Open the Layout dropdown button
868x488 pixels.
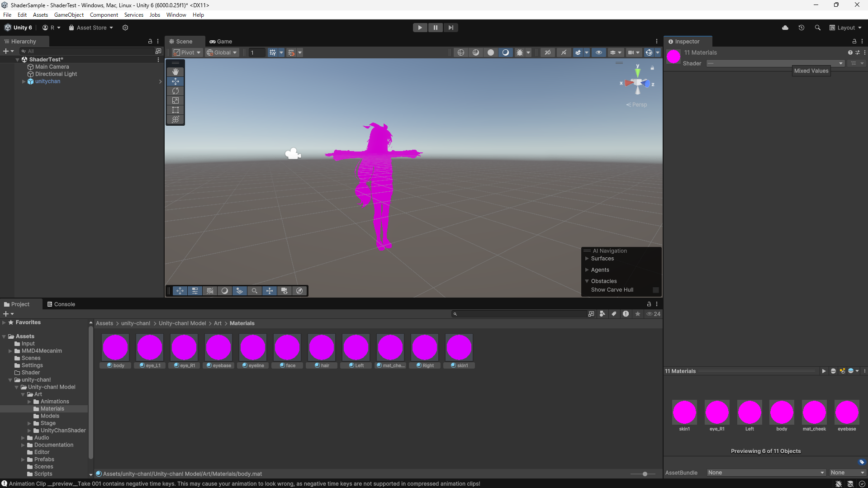[x=845, y=28]
